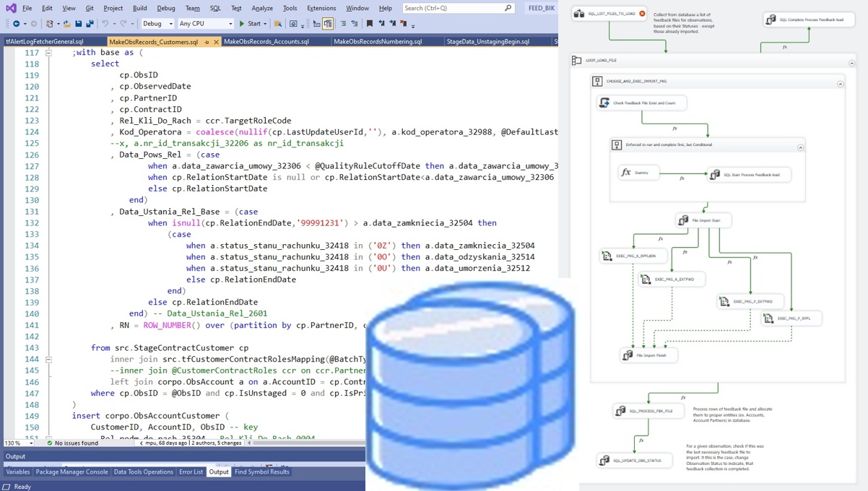Image resolution: width=868 pixels, height=491 pixels.
Task: Open the Any CPU platform dropdown
Action: pyautogui.click(x=206, y=24)
